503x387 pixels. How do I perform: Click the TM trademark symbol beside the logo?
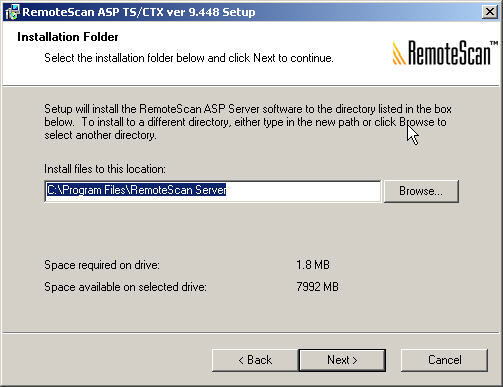click(x=494, y=43)
